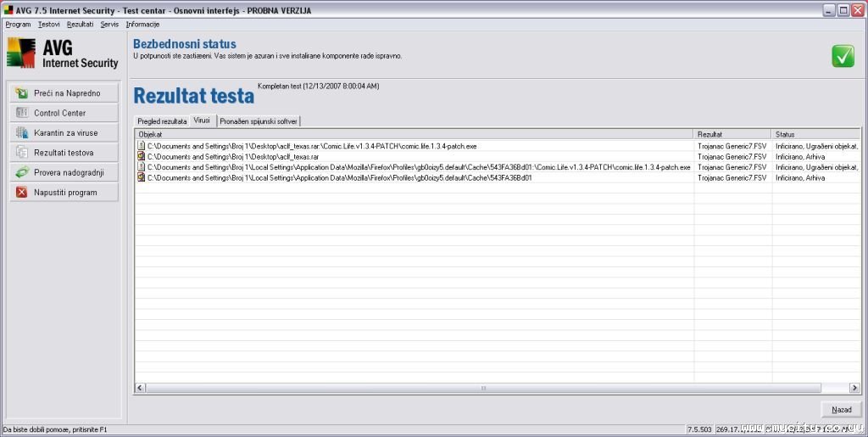Open the Program menu

click(18, 25)
